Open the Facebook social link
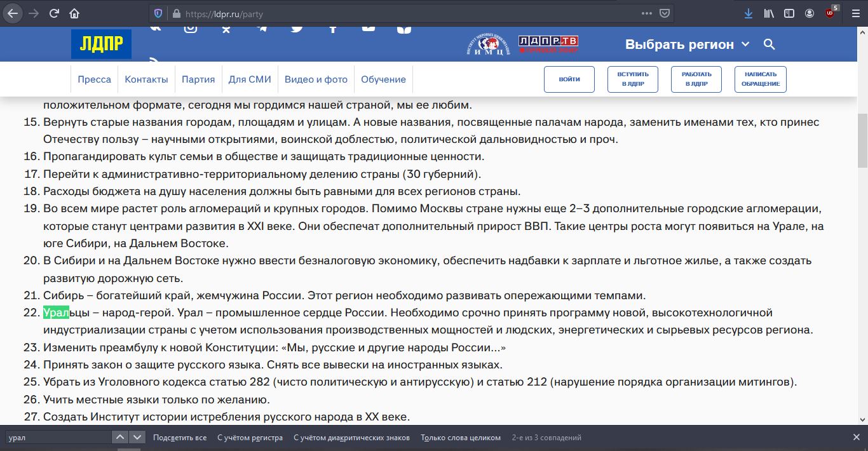Screen dimensions: 868x451 point(332,29)
